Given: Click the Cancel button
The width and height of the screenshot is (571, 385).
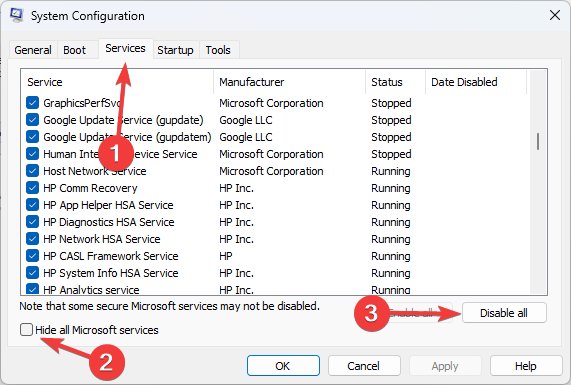Looking at the screenshot, I should [364, 366].
